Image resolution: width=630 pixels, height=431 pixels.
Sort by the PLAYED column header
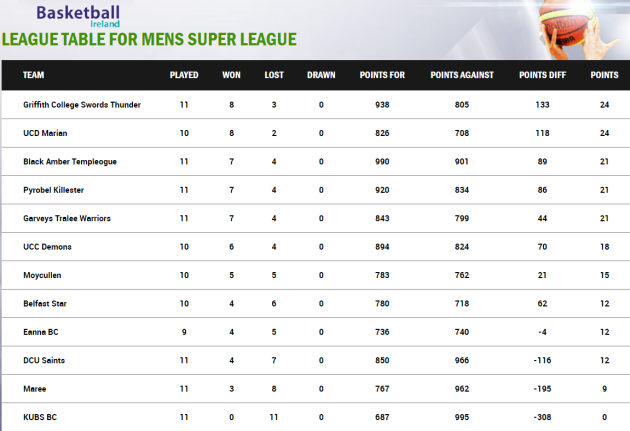pyautogui.click(x=184, y=75)
